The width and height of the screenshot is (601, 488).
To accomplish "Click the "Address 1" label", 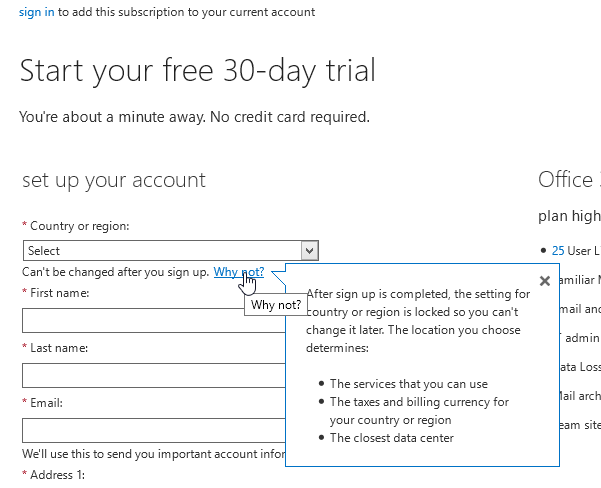I will click(60, 475).
